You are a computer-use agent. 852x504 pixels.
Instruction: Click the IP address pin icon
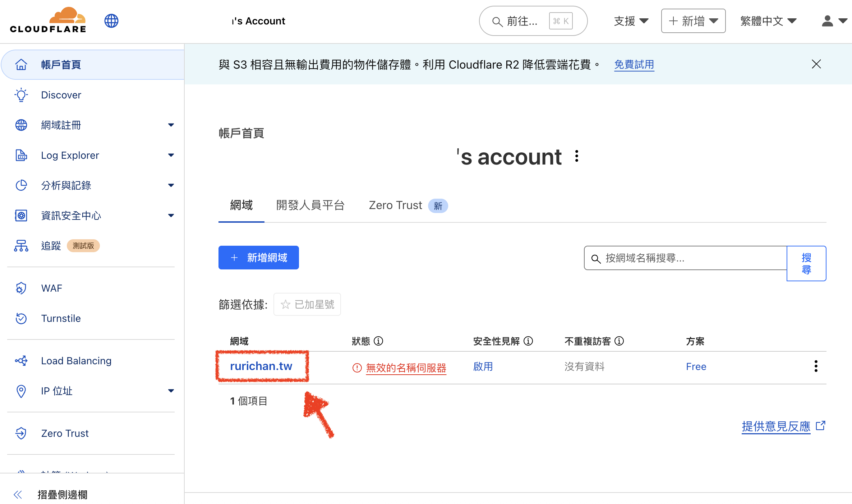click(21, 391)
